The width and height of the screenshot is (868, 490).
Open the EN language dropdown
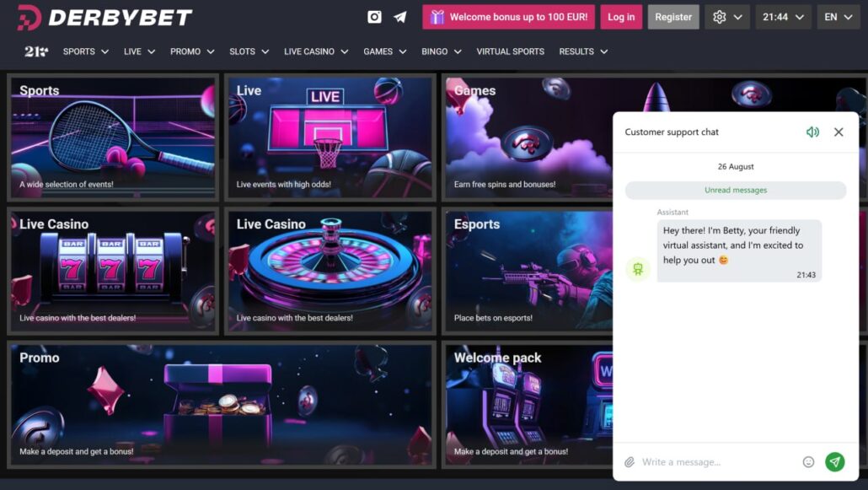click(x=839, y=17)
